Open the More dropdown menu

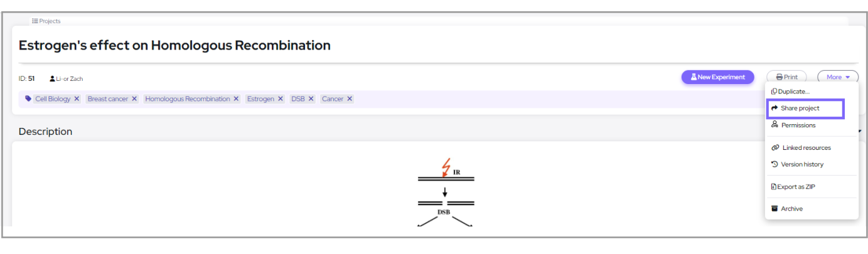coord(837,77)
